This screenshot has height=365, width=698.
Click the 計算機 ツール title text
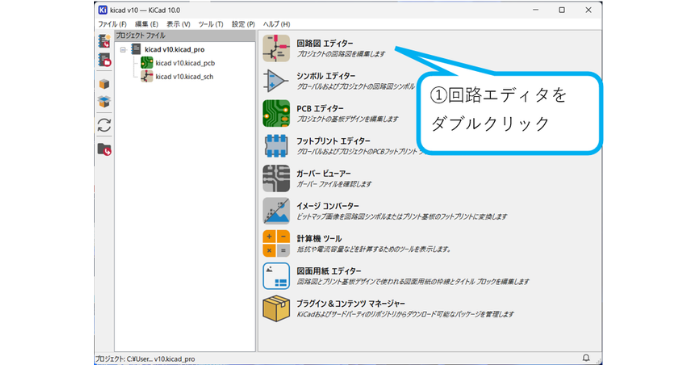coord(319,238)
